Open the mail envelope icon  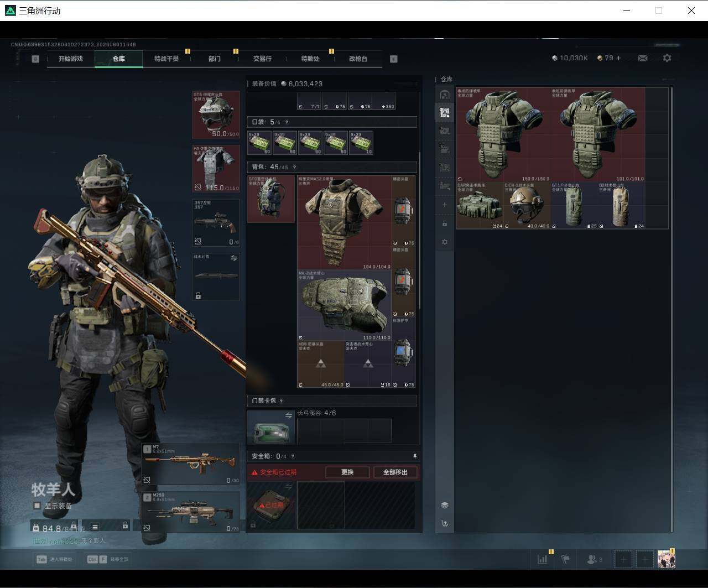643,58
